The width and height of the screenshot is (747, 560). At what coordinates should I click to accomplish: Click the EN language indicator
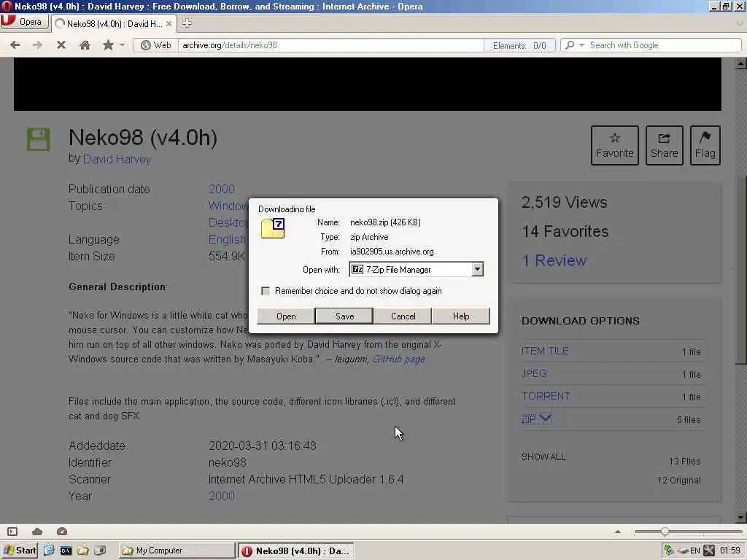click(x=695, y=551)
